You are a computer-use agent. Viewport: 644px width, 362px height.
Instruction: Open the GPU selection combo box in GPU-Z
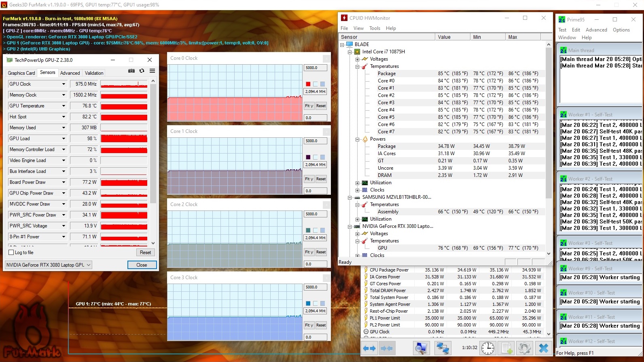pos(49,265)
